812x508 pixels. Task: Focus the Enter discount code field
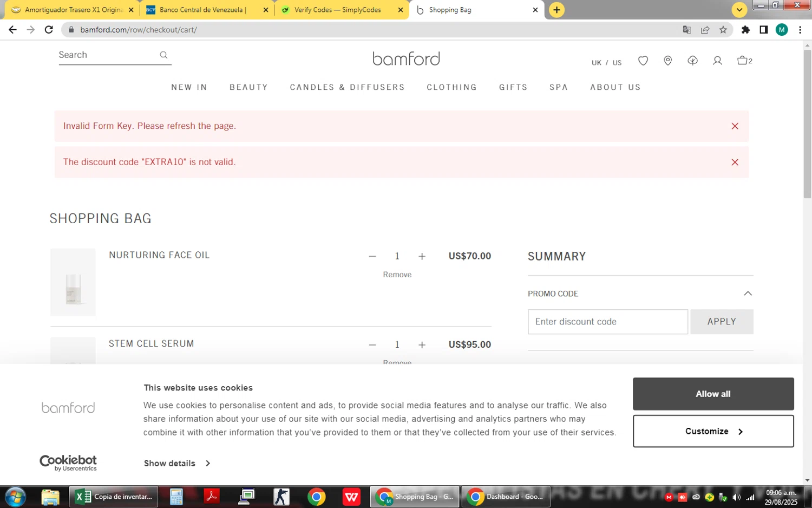click(x=608, y=322)
